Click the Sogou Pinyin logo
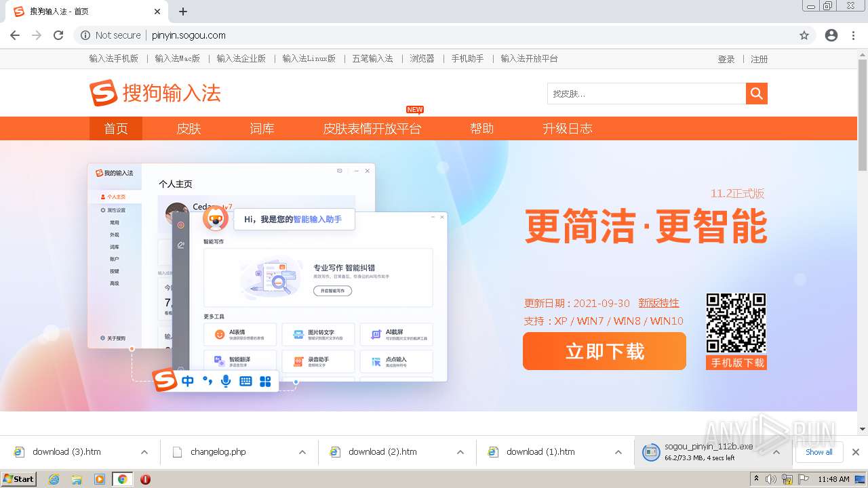Screen dimensions: 868x488 pos(155,93)
